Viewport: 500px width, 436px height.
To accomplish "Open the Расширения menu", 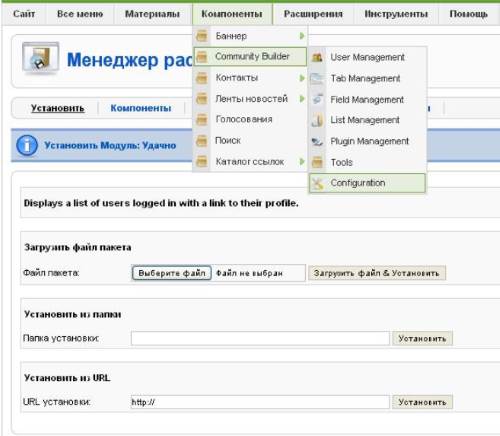I will click(313, 14).
